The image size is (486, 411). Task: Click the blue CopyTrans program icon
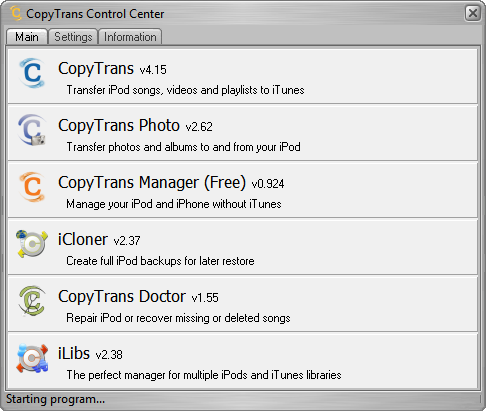(32, 73)
